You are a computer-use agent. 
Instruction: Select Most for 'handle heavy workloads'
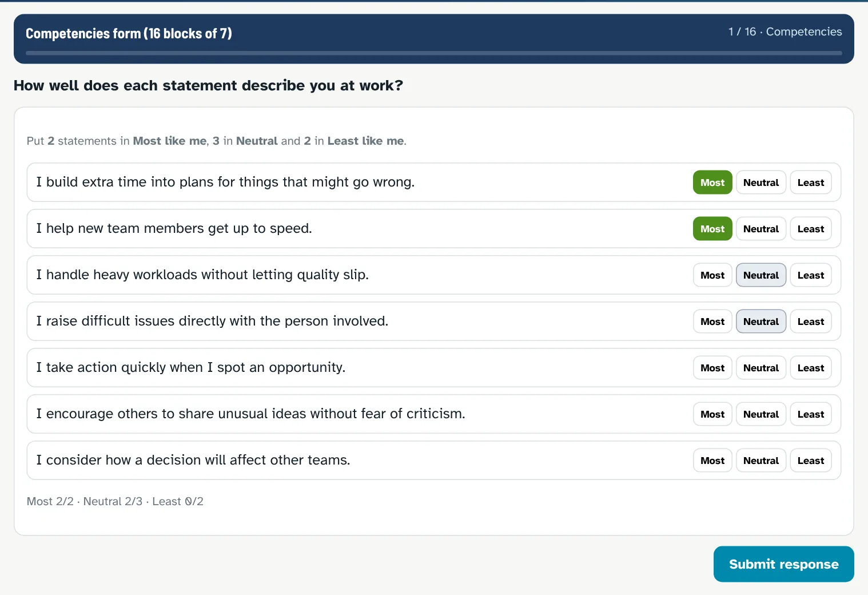tap(712, 275)
